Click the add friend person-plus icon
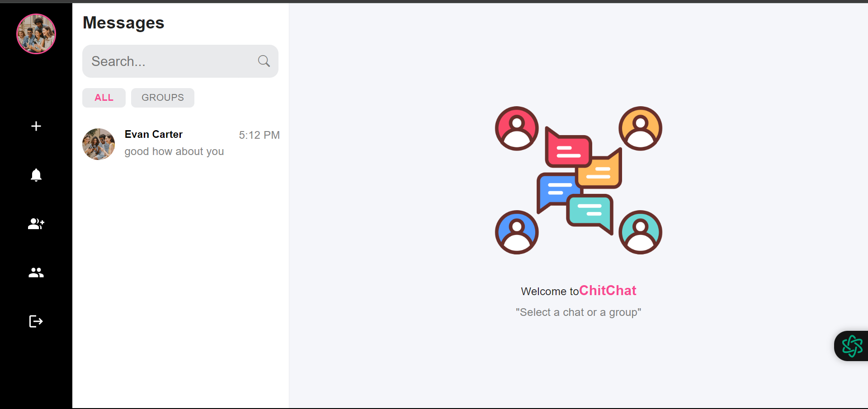The height and width of the screenshot is (409, 868). pos(36,224)
